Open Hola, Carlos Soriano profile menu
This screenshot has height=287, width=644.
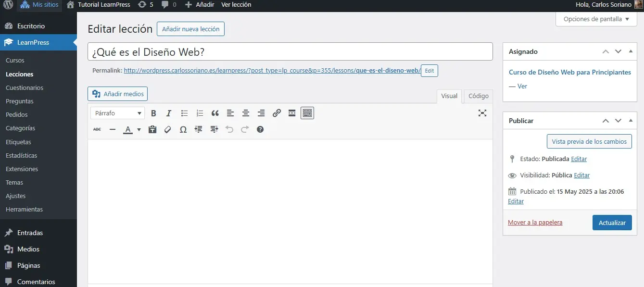[608, 5]
